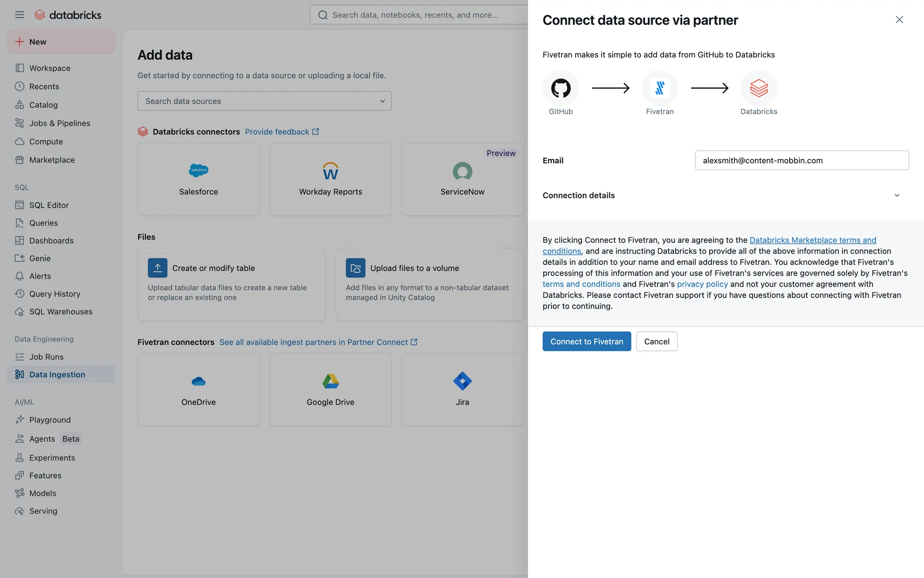Click the Email input field
The width and height of the screenshot is (924, 578).
coord(801,160)
